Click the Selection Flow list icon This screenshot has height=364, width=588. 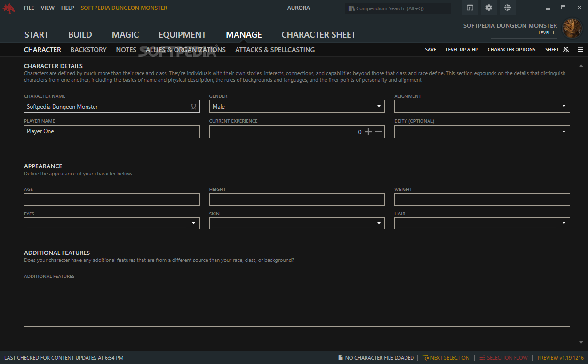(x=482, y=358)
